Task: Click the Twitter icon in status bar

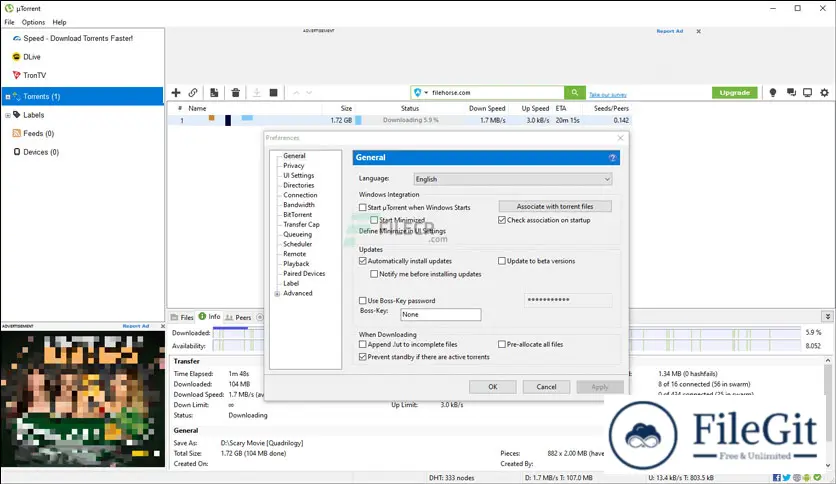Action: [x=786, y=478]
